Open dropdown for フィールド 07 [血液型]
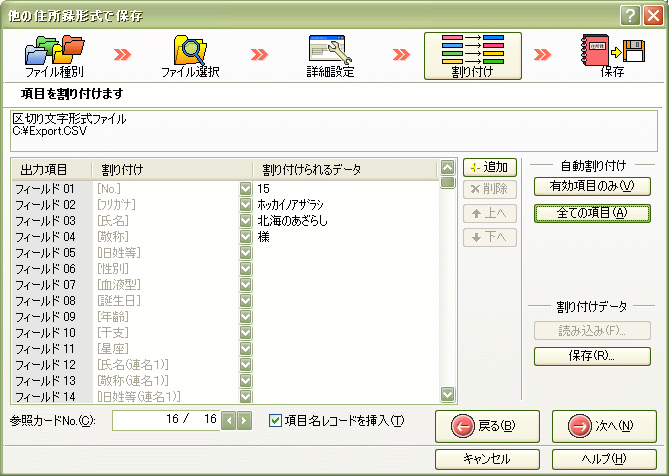This screenshot has width=669, height=476. coord(245,285)
